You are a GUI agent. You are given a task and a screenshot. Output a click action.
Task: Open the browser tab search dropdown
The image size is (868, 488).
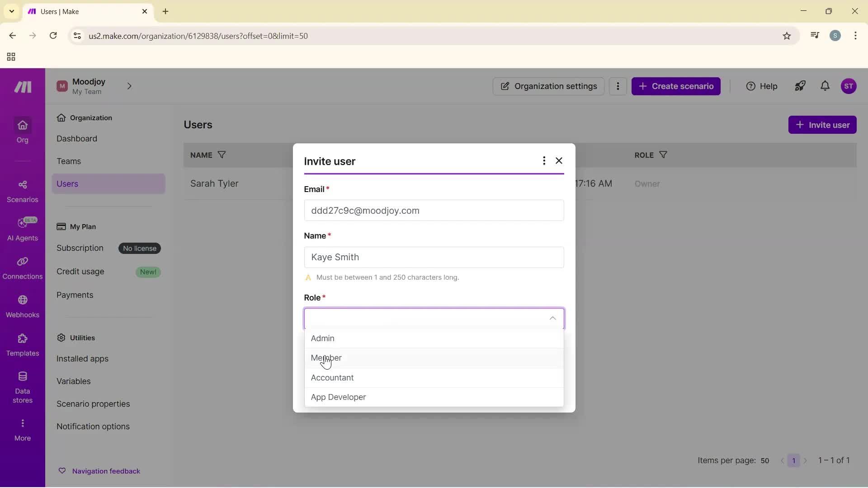(11, 11)
